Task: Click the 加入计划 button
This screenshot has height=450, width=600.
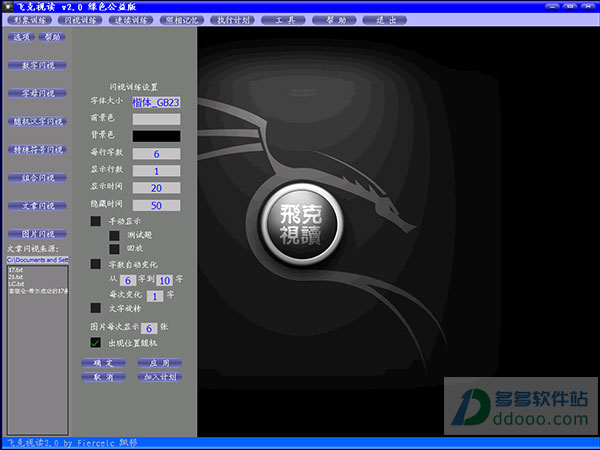Action: [160, 377]
